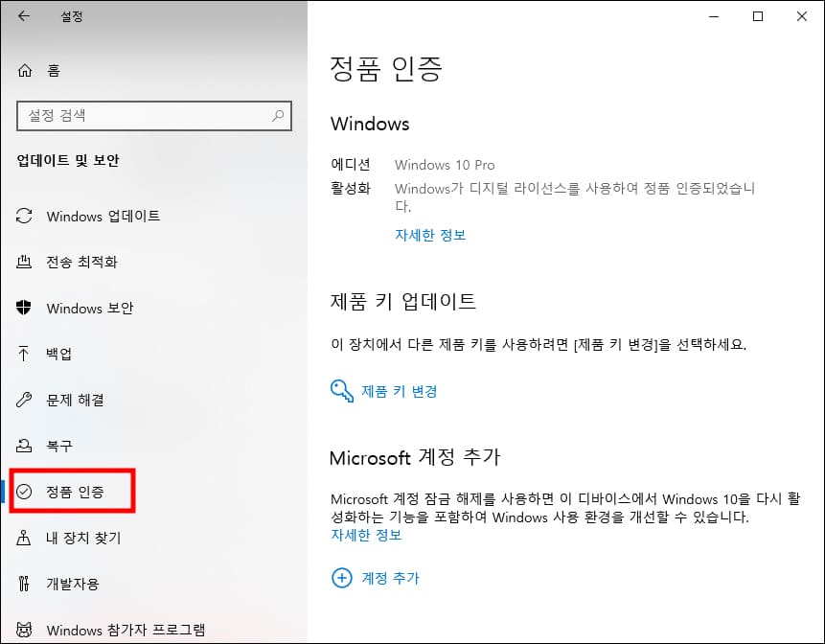Click the Windows 10 Pro edition text
This screenshot has height=644, width=825.
coord(445,165)
